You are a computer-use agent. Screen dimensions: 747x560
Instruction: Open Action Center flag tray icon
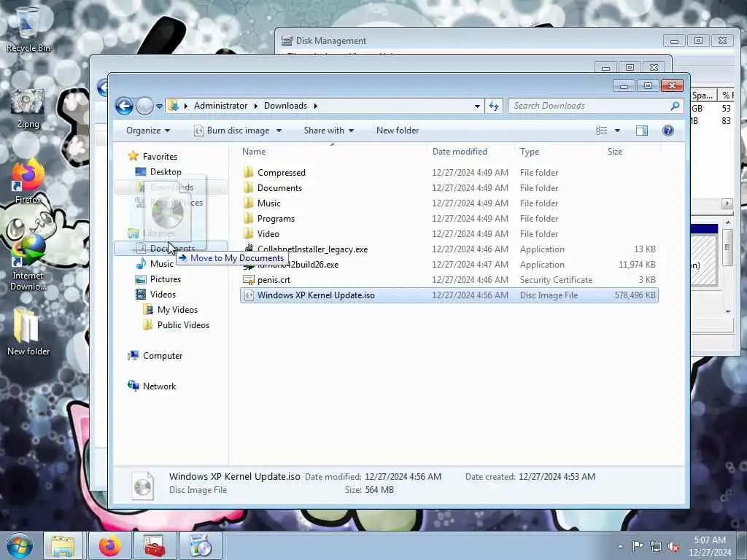pyautogui.click(x=638, y=546)
